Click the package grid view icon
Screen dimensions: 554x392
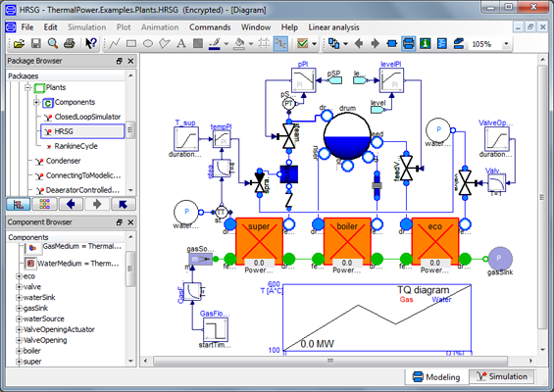(44, 204)
